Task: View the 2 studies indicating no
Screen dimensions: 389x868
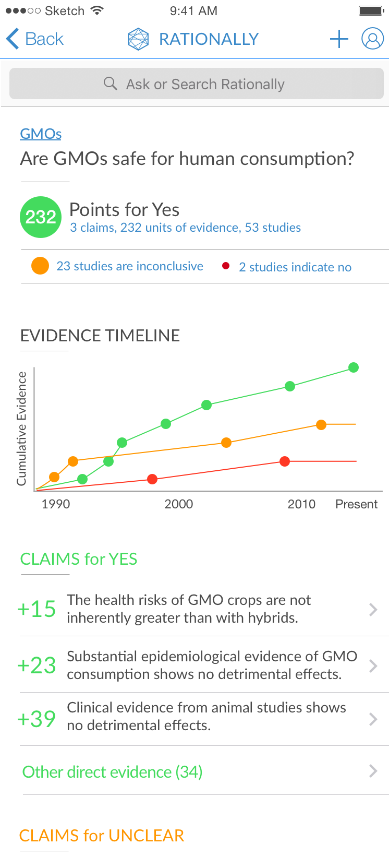Action: click(295, 267)
